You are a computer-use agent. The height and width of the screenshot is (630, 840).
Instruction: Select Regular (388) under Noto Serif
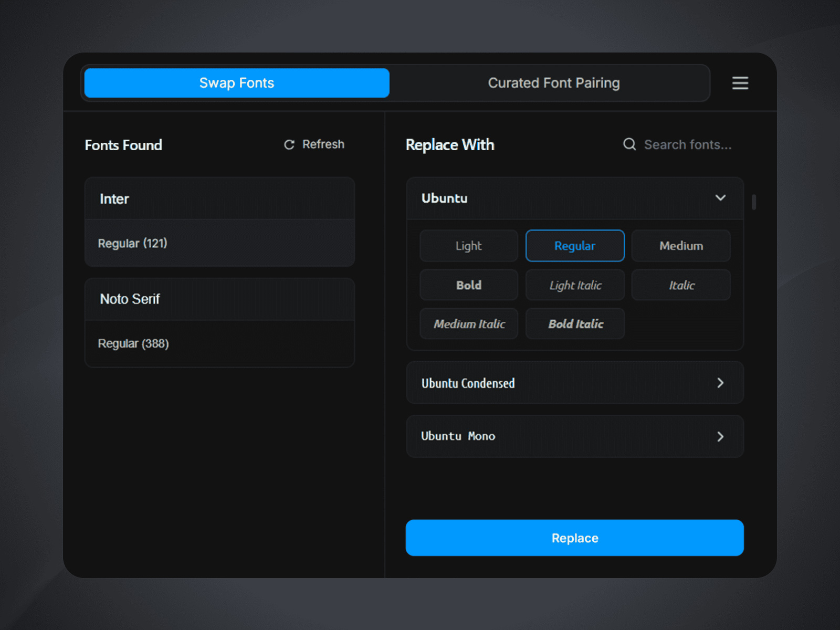pos(219,343)
